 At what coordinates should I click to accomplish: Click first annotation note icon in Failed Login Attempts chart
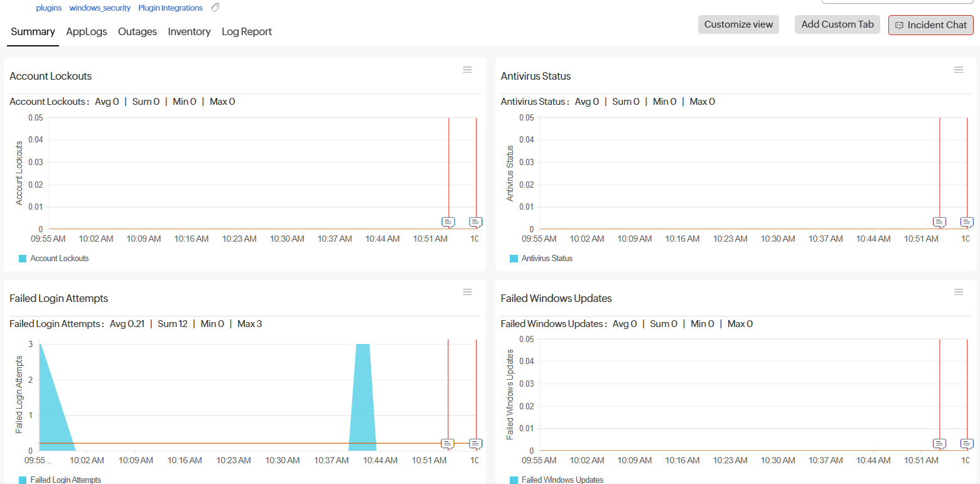click(448, 444)
